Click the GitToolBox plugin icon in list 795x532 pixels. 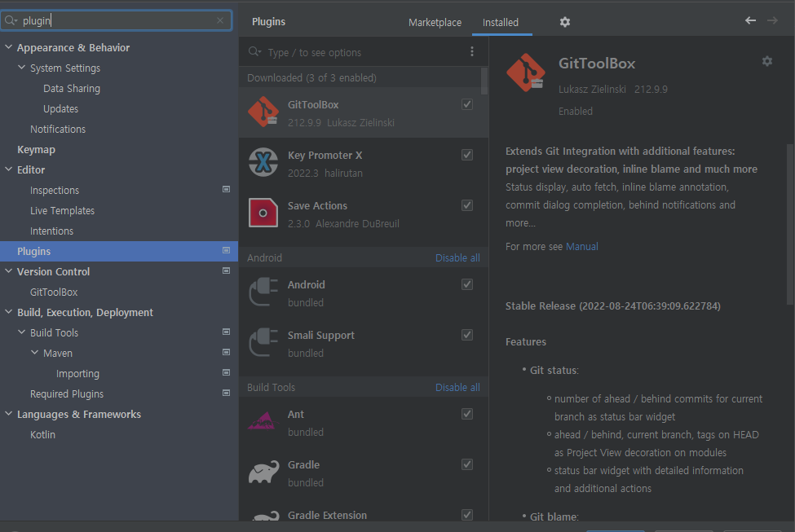coord(263,112)
